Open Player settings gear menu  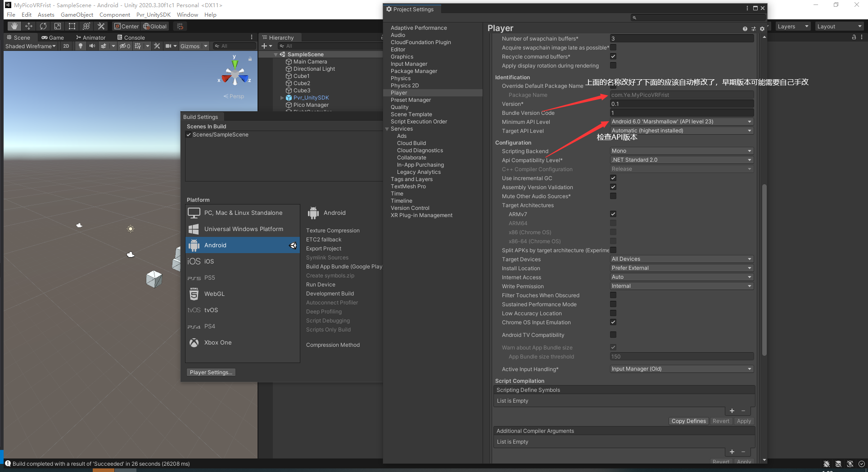(x=762, y=29)
